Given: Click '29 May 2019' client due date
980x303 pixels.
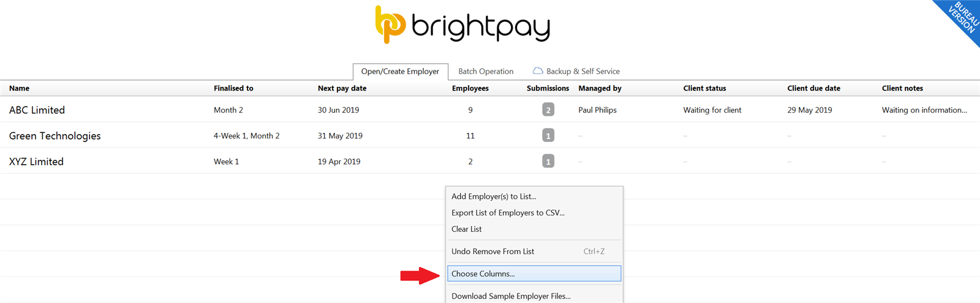Looking at the screenshot, I should (810, 110).
